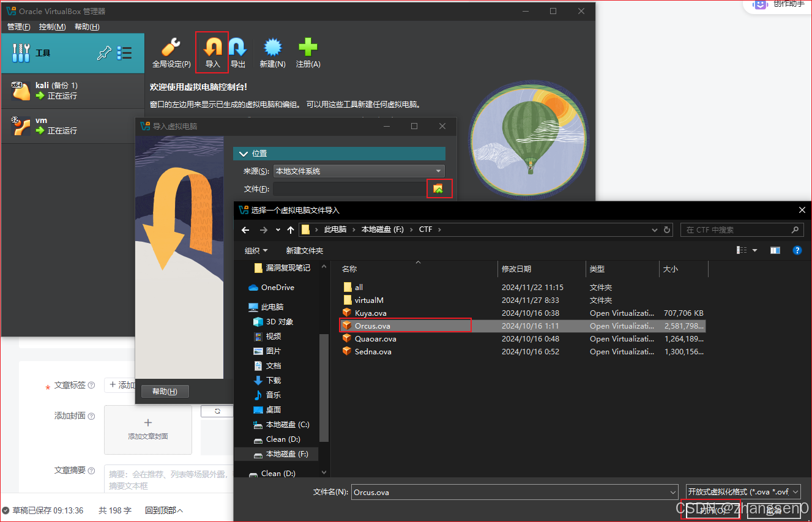Collapse the 位置 section chevron
The image size is (812, 522).
(244, 154)
